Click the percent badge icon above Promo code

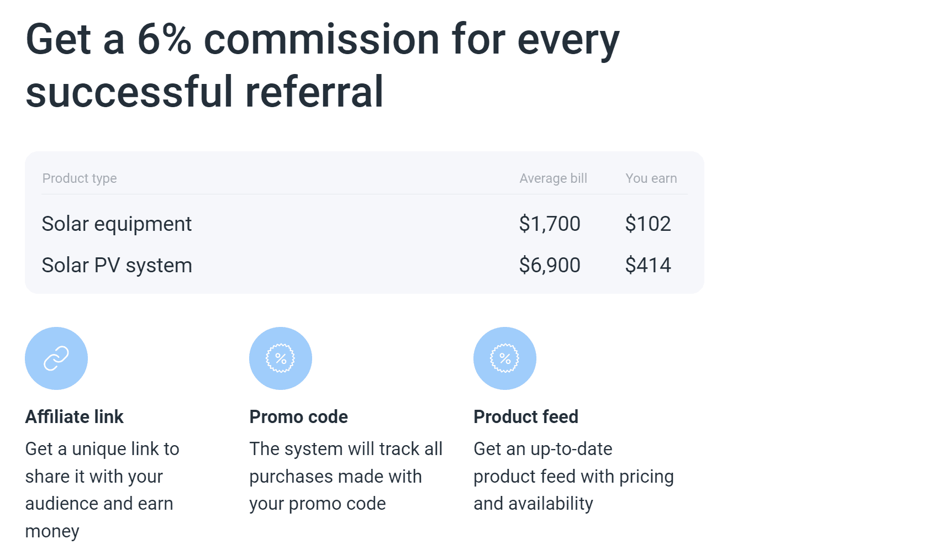click(281, 358)
